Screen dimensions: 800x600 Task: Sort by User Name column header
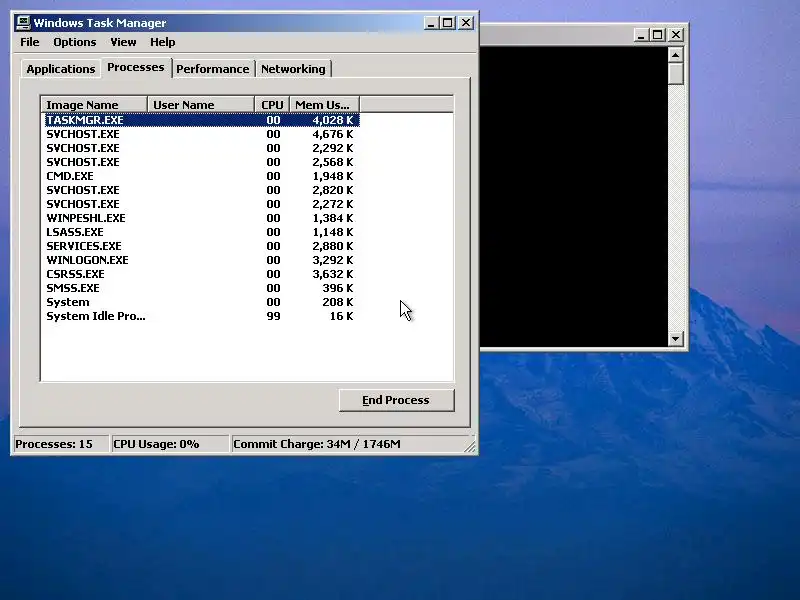coord(201,105)
